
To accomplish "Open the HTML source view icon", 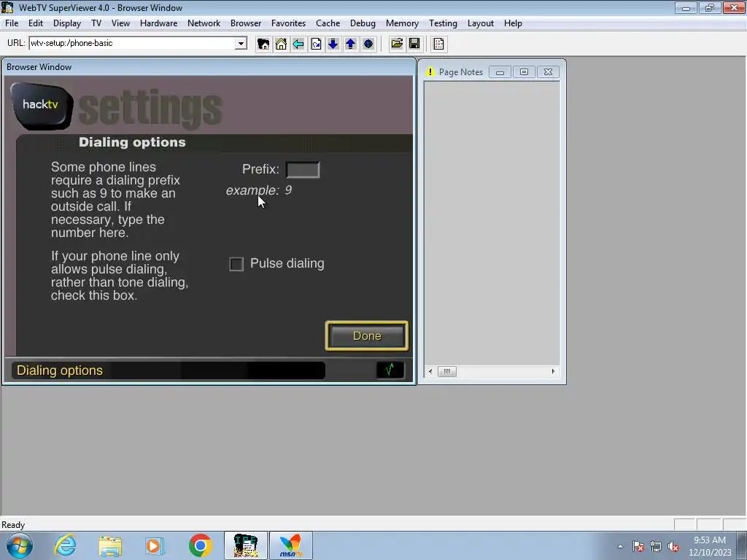I will click(x=438, y=44).
